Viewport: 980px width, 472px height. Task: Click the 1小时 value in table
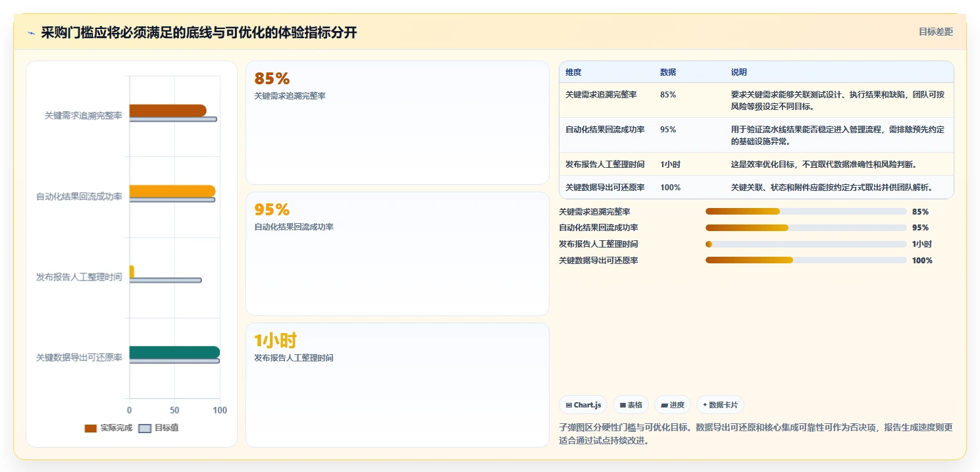670,165
